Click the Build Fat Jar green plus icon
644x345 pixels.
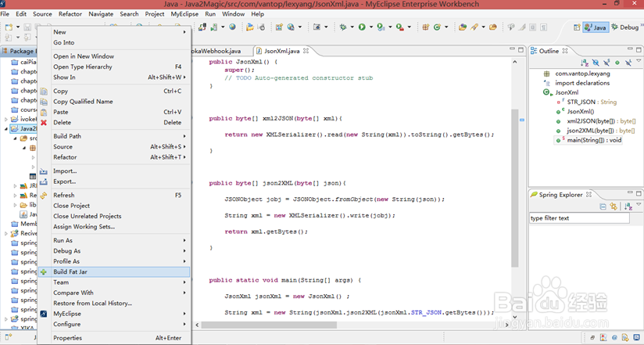[44, 271]
